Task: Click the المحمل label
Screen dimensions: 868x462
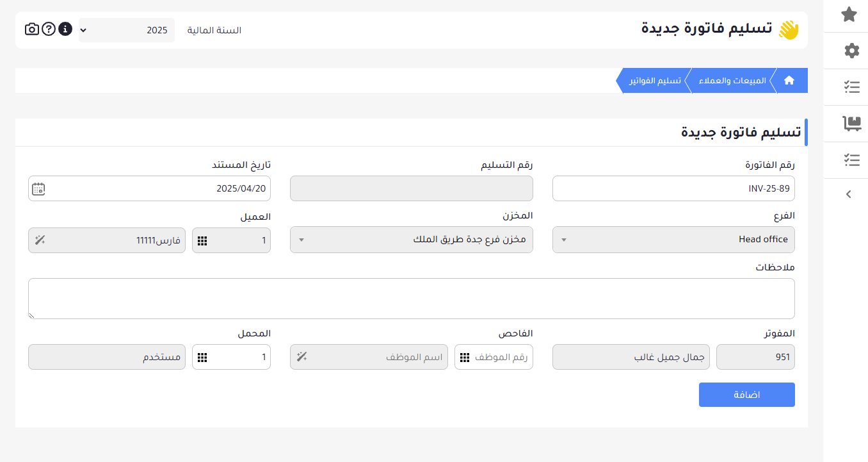Action: point(254,333)
